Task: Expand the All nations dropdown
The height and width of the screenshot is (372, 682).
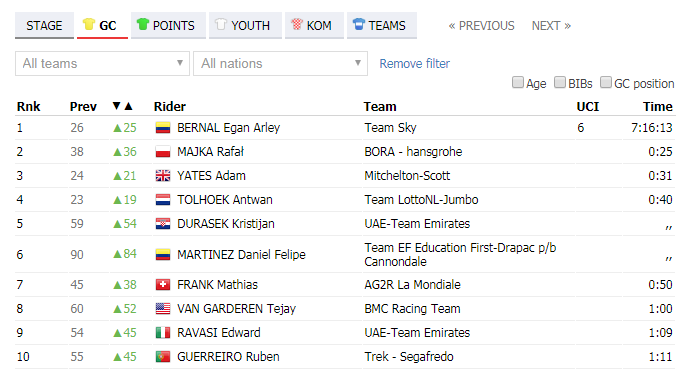Action: [281, 64]
